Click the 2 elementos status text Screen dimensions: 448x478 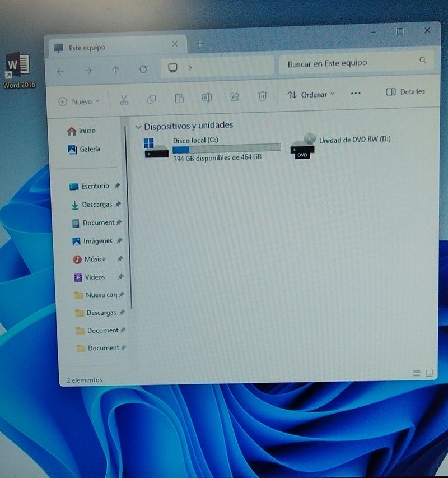pos(85,380)
